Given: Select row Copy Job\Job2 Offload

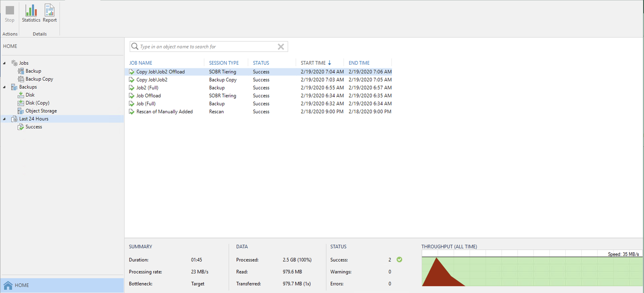Looking at the screenshot, I should tap(258, 72).
